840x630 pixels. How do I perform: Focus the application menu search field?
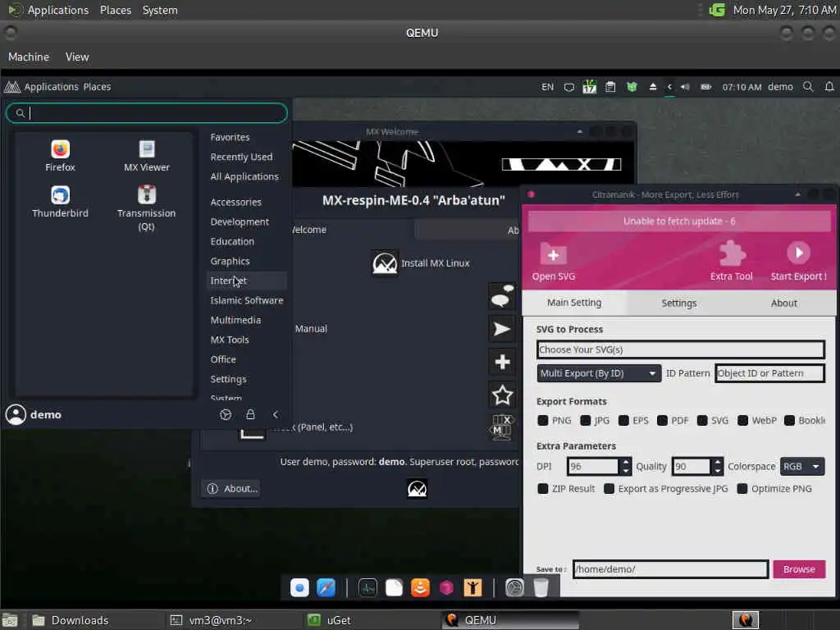(x=147, y=113)
